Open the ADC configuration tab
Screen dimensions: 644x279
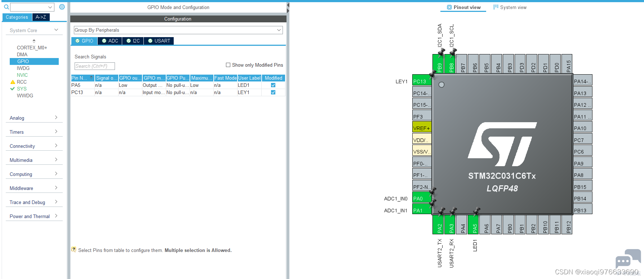(x=110, y=41)
